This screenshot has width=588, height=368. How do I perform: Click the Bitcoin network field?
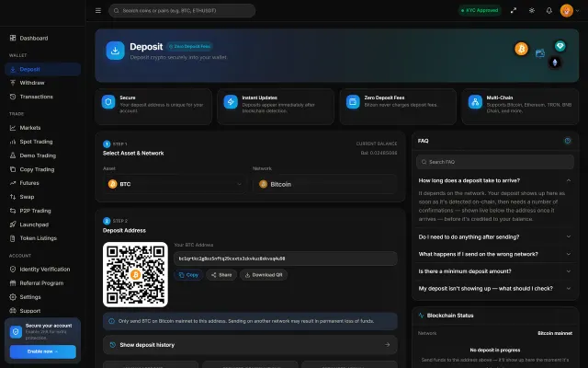[324, 184]
